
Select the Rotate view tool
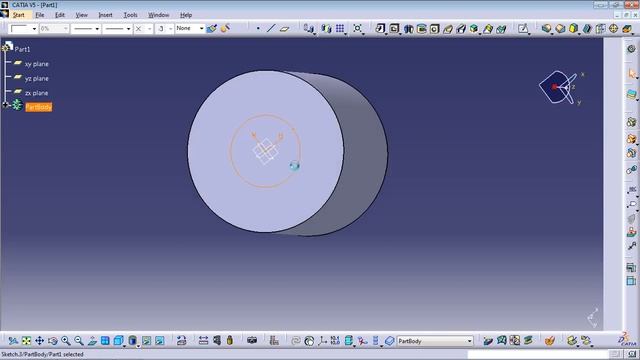53,341
